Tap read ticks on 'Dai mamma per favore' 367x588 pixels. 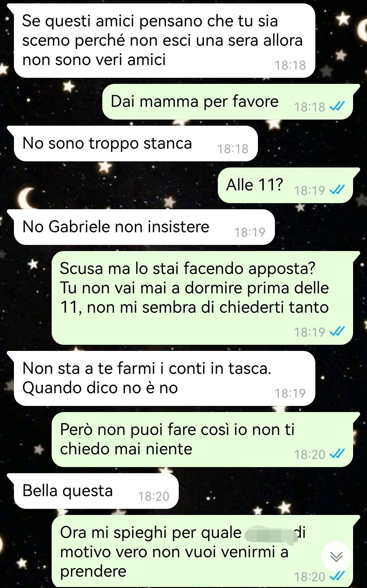click(x=337, y=107)
